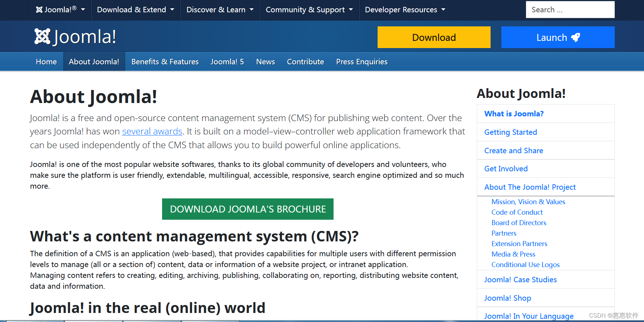This screenshot has width=644, height=322.
Task: Click the rocket icon on the Launch button
Action: pos(575,37)
